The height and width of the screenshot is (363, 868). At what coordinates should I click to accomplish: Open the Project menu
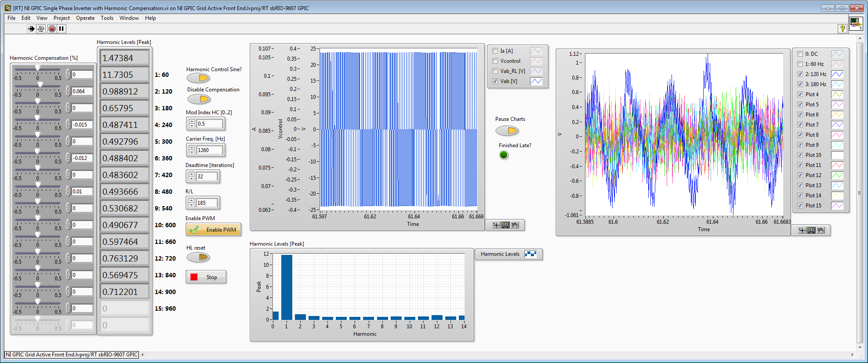click(62, 18)
